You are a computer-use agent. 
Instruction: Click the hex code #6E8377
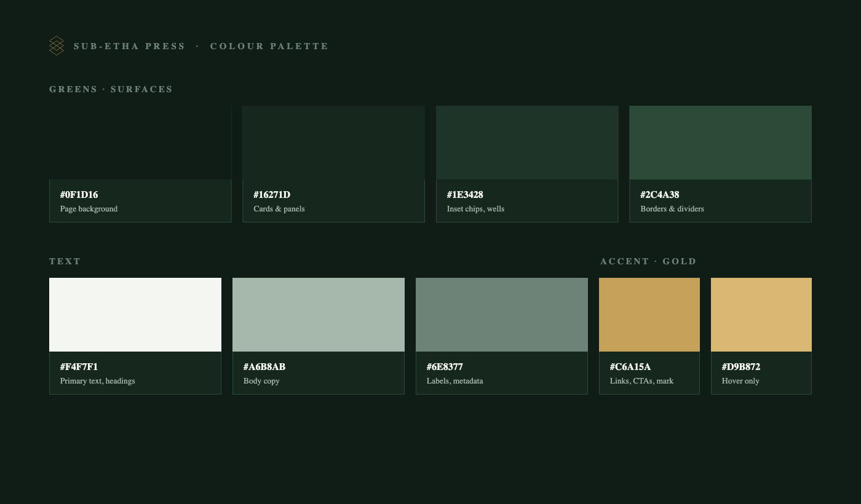[445, 367]
